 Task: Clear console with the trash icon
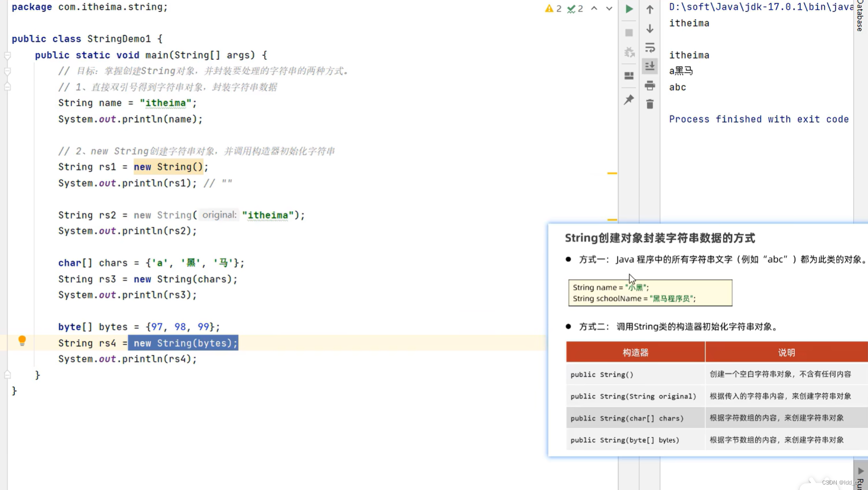650,104
